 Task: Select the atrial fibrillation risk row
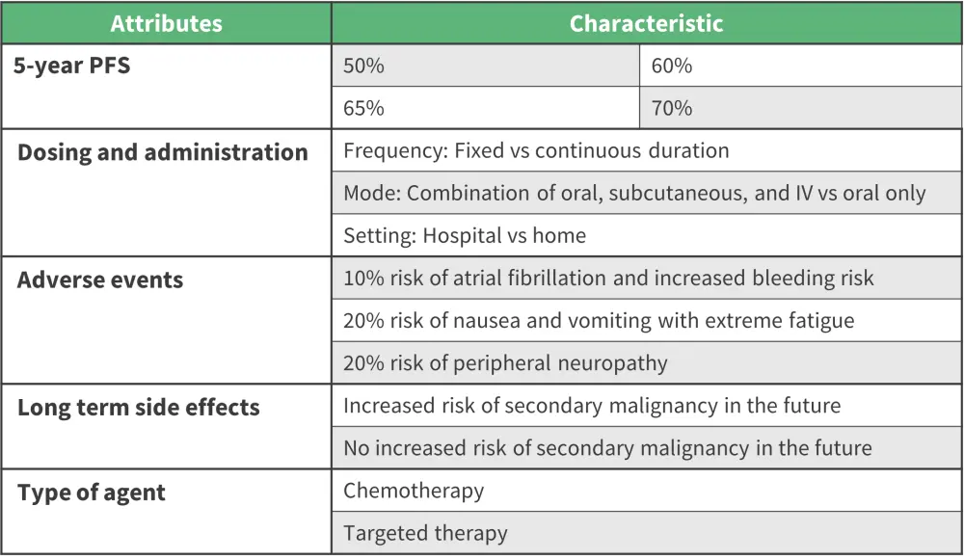608,279
